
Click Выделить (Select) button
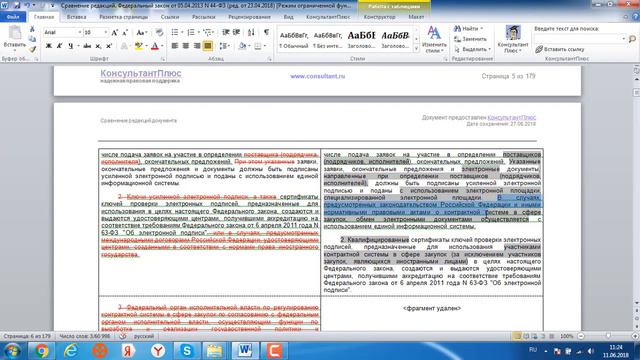coord(472,49)
